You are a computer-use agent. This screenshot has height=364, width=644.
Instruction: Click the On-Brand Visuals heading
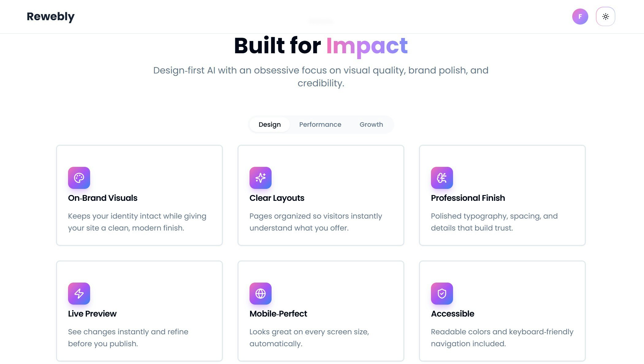pyautogui.click(x=103, y=198)
